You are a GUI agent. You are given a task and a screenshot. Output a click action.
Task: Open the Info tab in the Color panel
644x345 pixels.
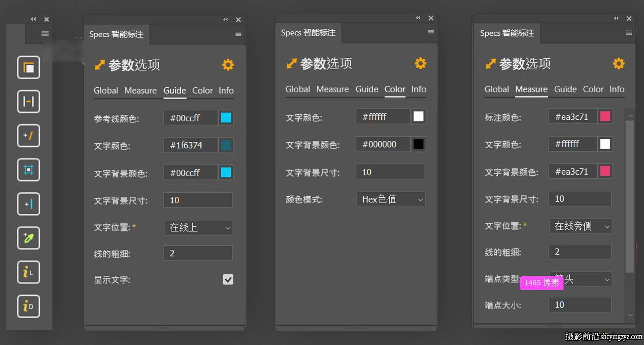pyautogui.click(x=419, y=89)
